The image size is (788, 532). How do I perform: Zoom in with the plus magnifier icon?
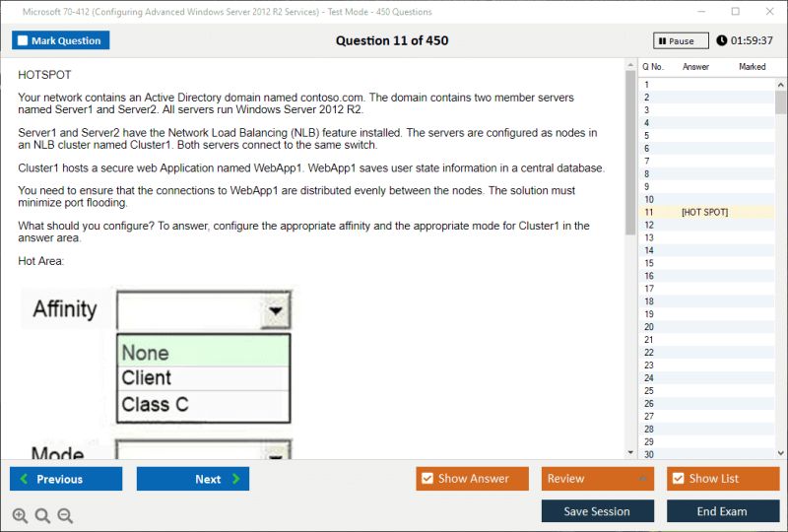point(20,515)
